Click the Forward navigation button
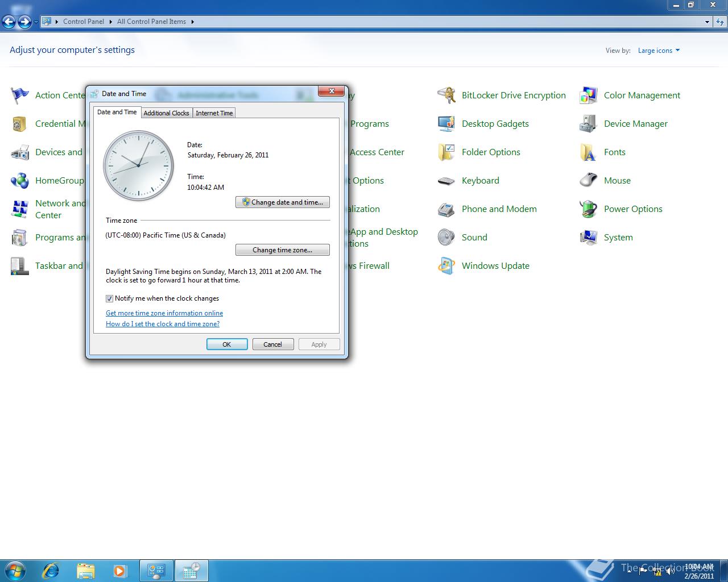The image size is (728, 582). coord(24,22)
